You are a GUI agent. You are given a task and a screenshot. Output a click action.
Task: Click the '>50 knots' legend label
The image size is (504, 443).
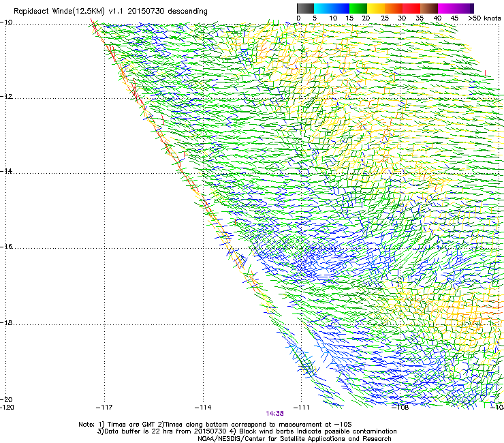click(x=484, y=18)
